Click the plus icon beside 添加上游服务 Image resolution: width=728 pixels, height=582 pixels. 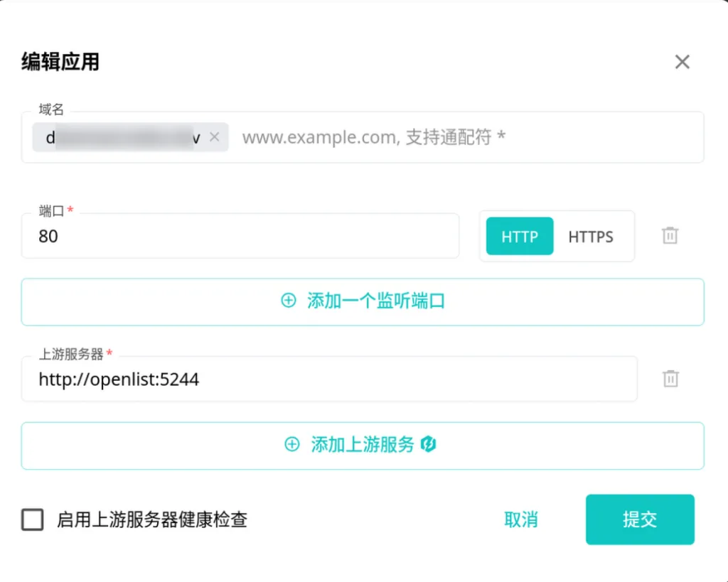tap(291, 445)
